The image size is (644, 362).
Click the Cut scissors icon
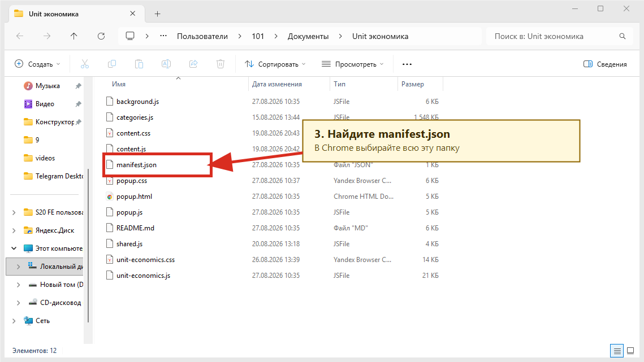pyautogui.click(x=85, y=64)
